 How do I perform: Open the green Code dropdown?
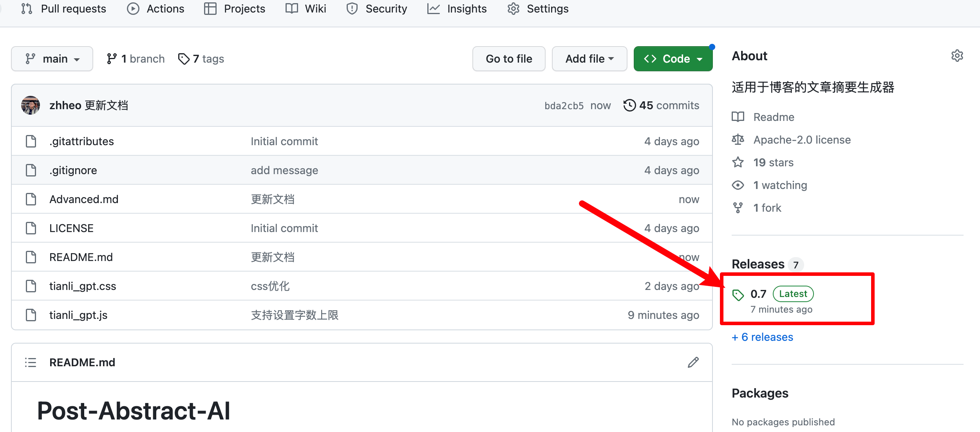pyautogui.click(x=673, y=59)
